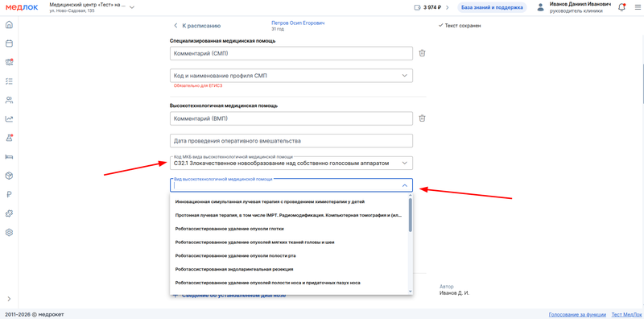
Task: Open Код и наименование профиля СМП dropdown
Action: 291,76
